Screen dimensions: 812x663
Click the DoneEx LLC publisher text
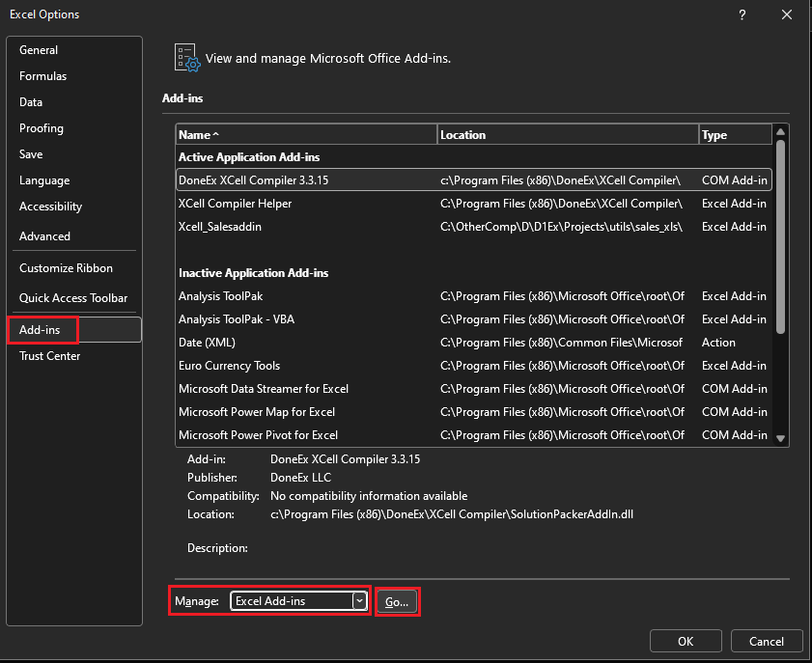(300, 478)
